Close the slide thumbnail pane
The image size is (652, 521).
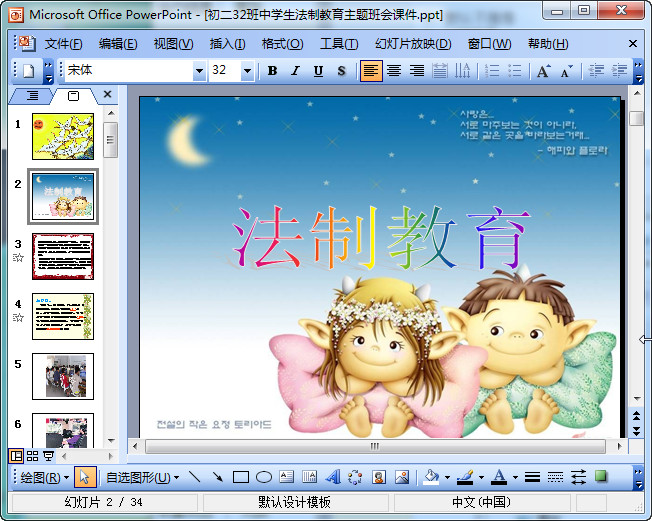click(108, 94)
